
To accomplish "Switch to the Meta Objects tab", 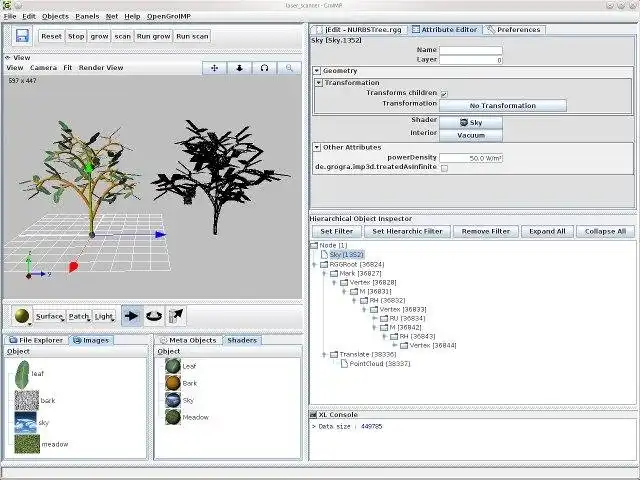I will click(x=188, y=340).
